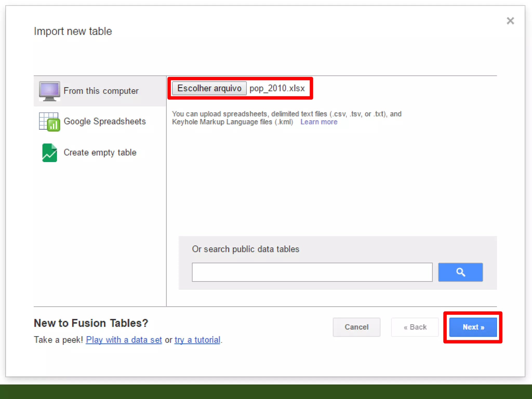Follow the try a tutorial link
532x399 pixels.
[197, 340]
